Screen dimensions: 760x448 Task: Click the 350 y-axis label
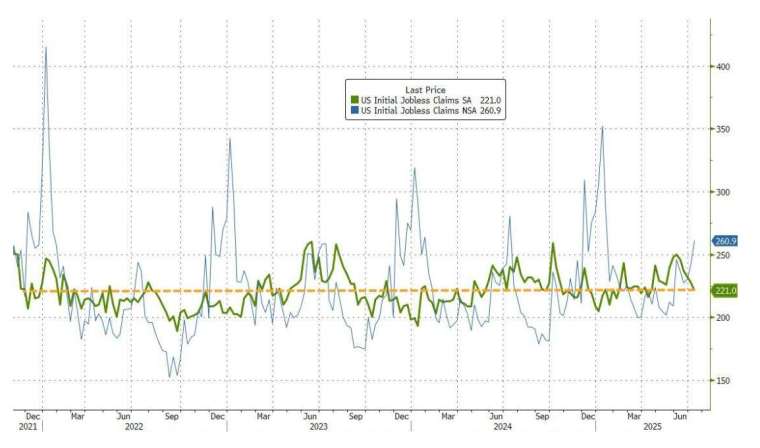(x=723, y=129)
